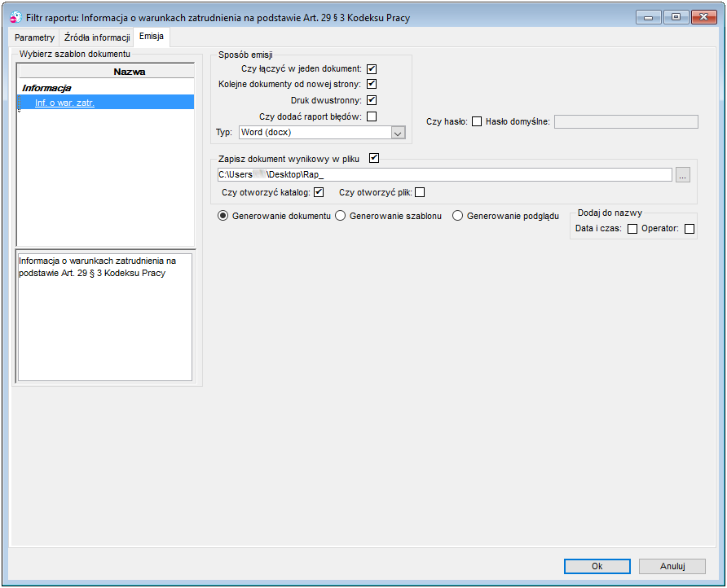
Task: Select 'Generowanie podglądu' radio option
Action: [457, 216]
